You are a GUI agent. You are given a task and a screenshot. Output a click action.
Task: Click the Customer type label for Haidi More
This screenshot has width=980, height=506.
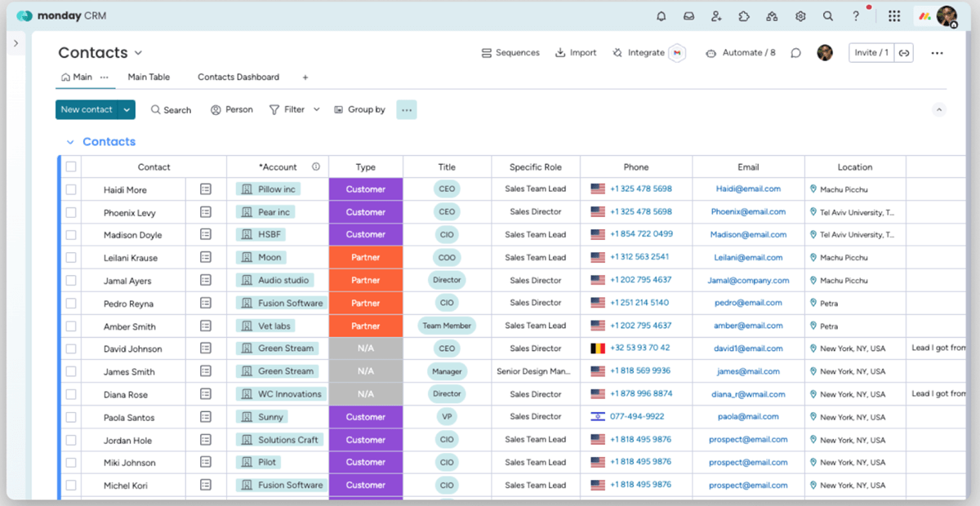point(366,189)
